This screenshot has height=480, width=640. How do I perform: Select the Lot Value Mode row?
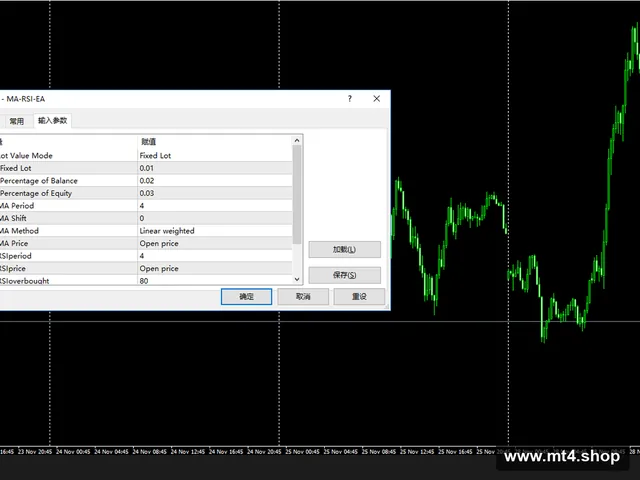[146, 156]
